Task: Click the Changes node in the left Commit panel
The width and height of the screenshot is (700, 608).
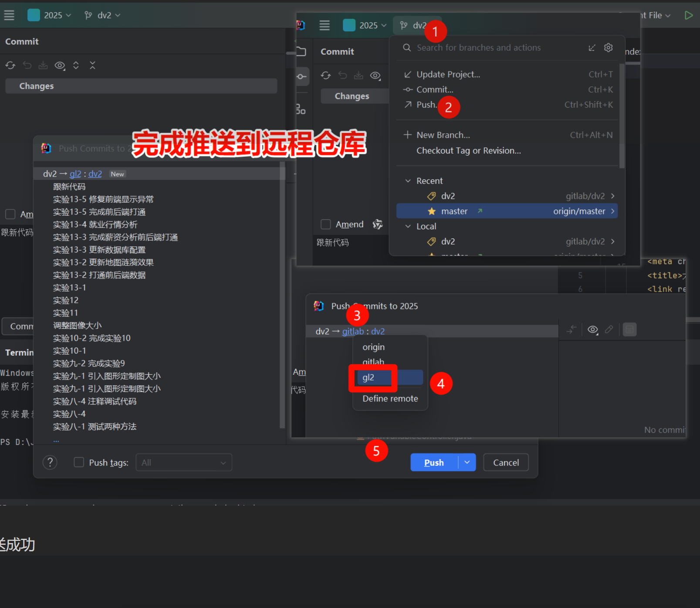Action: (x=141, y=86)
